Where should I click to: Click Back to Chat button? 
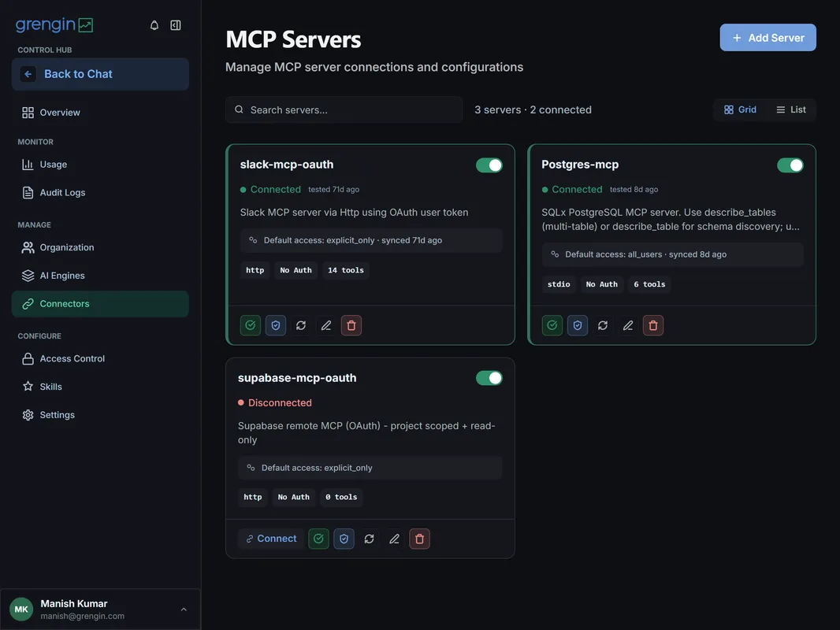click(x=100, y=74)
